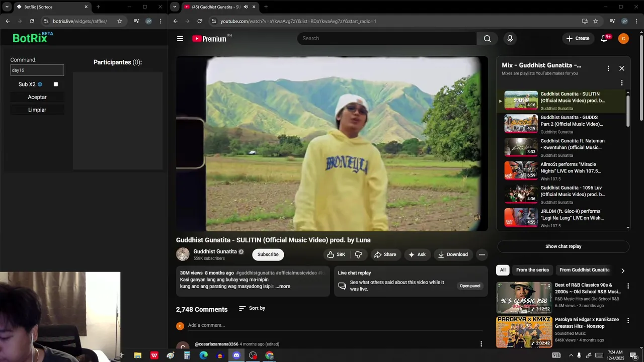The height and width of the screenshot is (362, 644).
Task: Expand video description with ...more
Action: coord(283,287)
